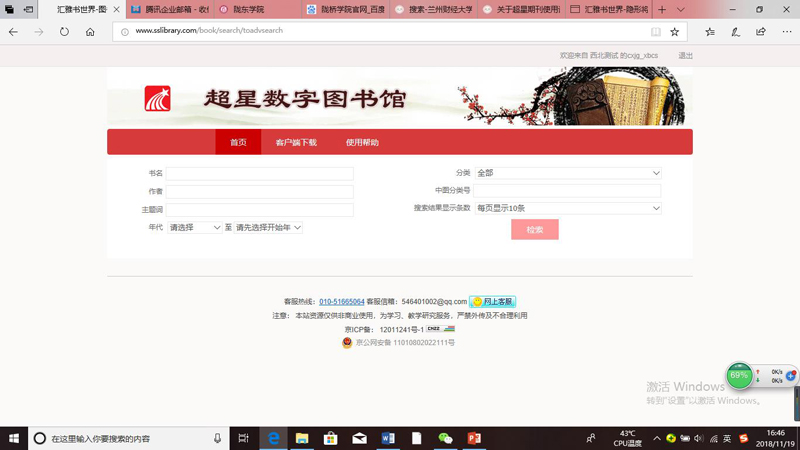The height and width of the screenshot is (450, 800).
Task: Open Mail app from taskbar
Action: pyautogui.click(x=359, y=438)
